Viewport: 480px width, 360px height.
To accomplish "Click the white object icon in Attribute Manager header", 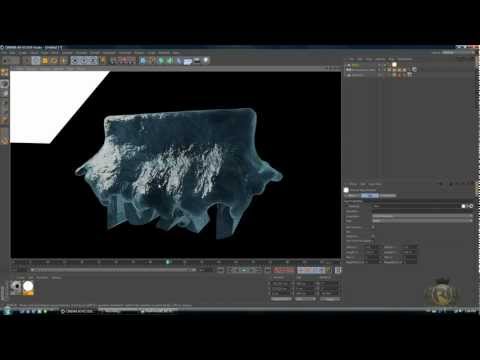I will pos(346,190).
